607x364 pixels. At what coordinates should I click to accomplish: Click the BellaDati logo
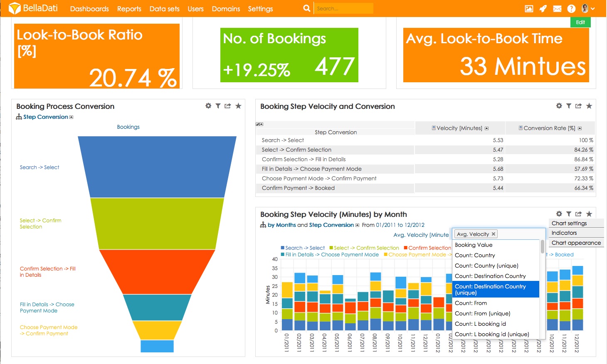(33, 8)
